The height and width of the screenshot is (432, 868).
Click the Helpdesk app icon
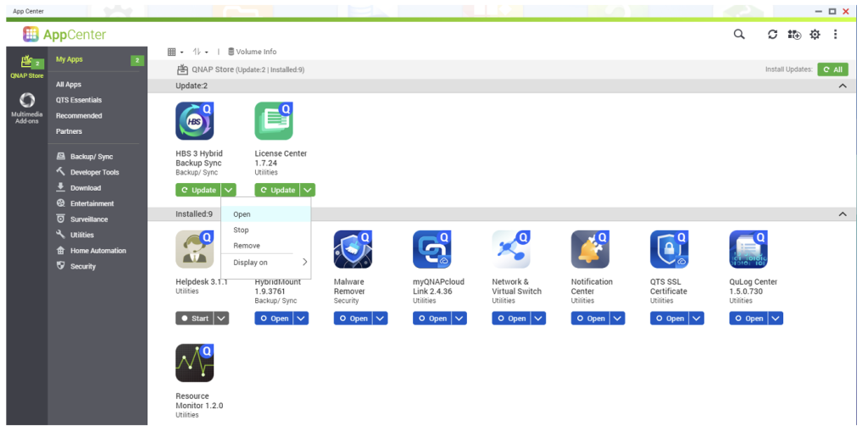tap(196, 250)
